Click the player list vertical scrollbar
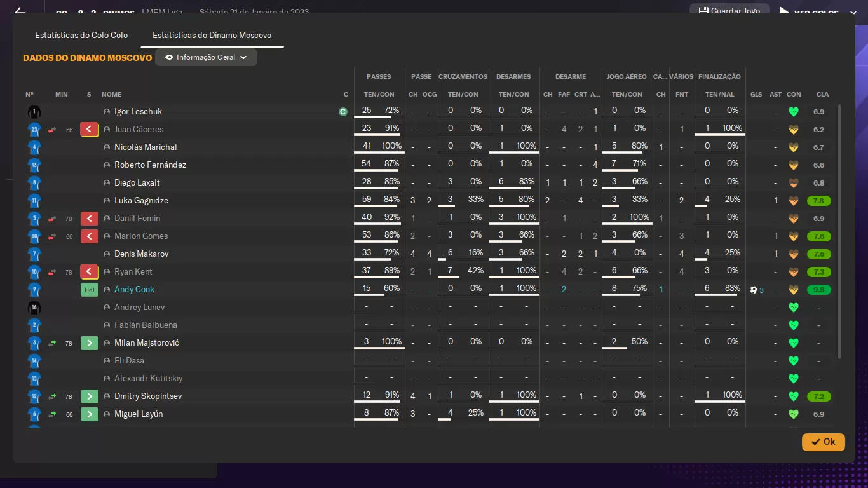The height and width of the screenshot is (488, 868). pos(839,232)
